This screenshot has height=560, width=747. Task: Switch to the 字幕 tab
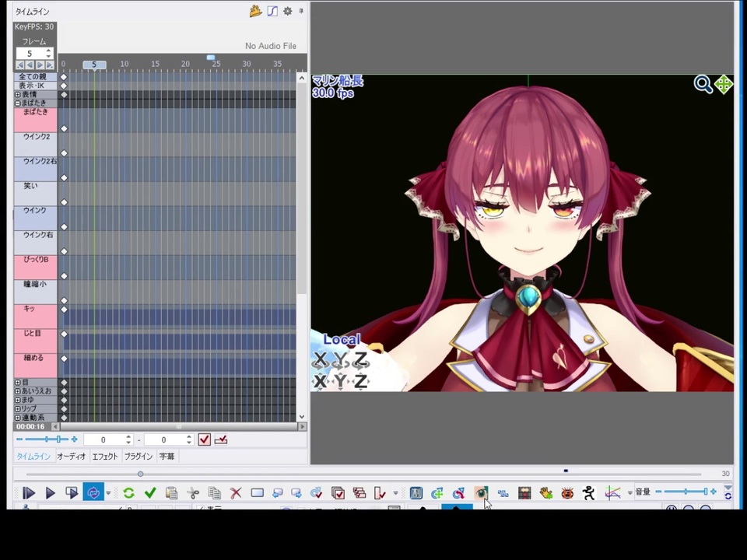pos(167,457)
